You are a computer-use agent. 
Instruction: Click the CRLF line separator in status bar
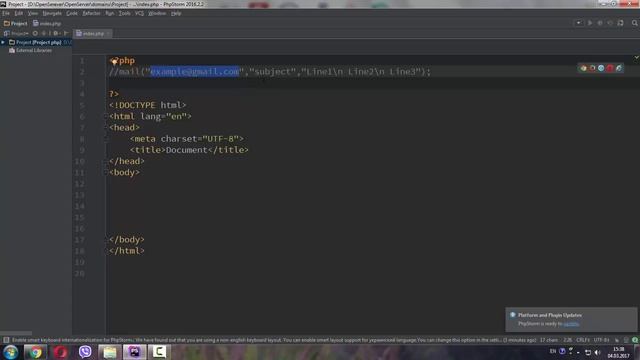(582, 340)
